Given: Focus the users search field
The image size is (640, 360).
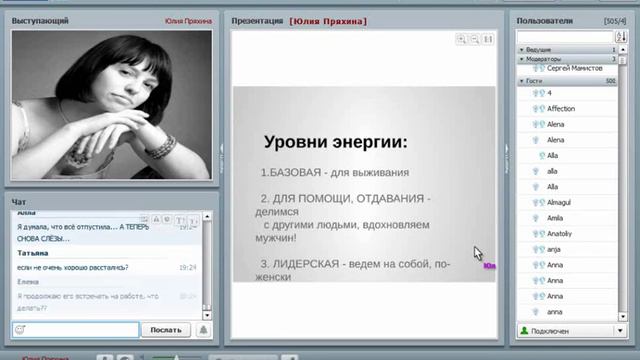Looking at the screenshot, I should pos(565,37).
